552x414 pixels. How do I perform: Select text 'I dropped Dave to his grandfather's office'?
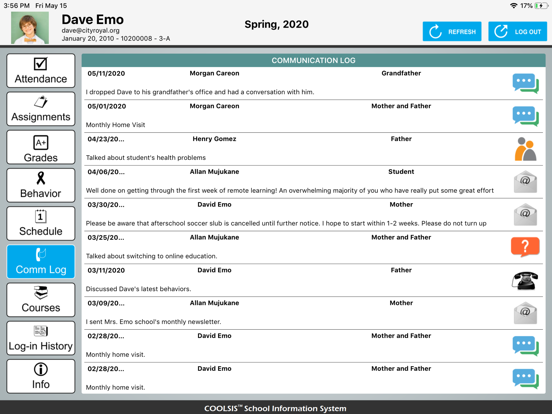(x=149, y=92)
